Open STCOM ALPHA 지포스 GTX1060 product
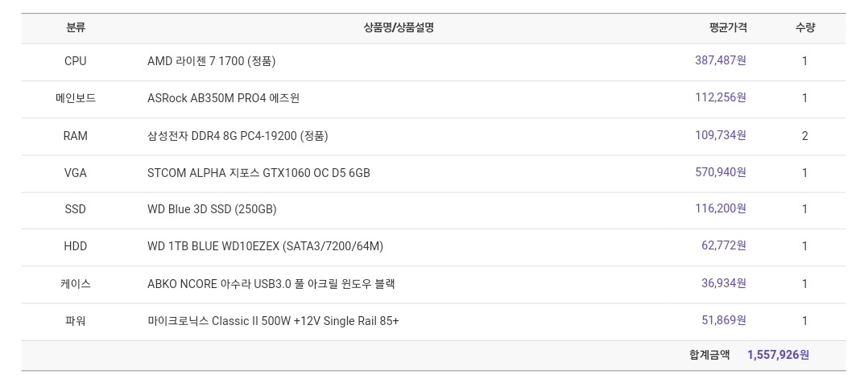Screen dimensions: 868x391 pyautogui.click(x=258, y=173)
